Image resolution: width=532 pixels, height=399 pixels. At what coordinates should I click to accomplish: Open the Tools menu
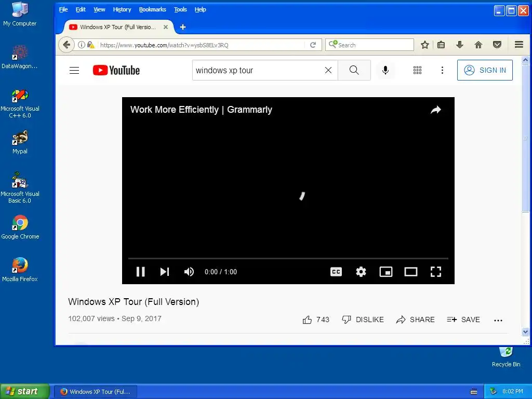pos(180,9)
